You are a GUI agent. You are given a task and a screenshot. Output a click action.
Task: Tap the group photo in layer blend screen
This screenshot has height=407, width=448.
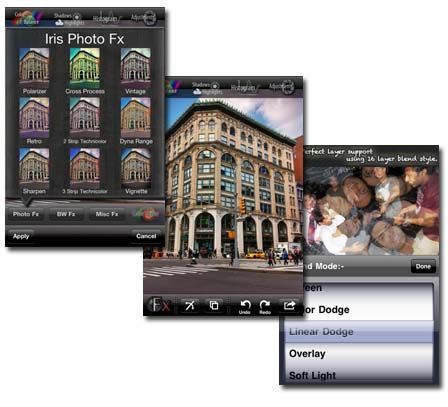pyautogui.click(x=371, y=211)
